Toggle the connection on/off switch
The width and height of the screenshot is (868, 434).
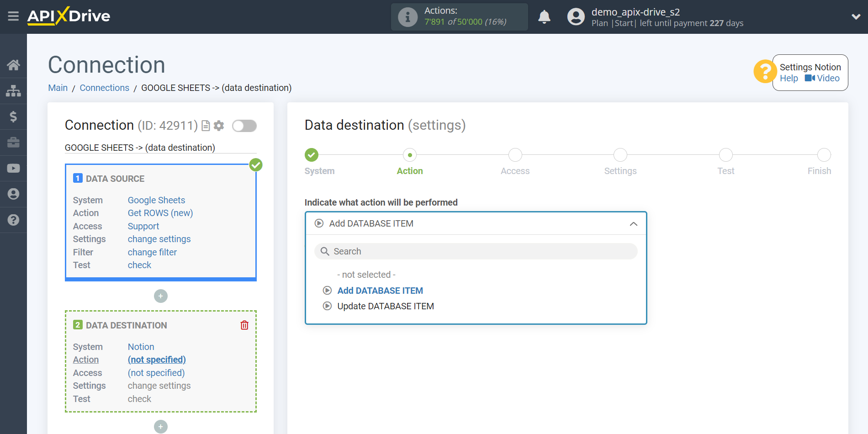tap(244, 126)
